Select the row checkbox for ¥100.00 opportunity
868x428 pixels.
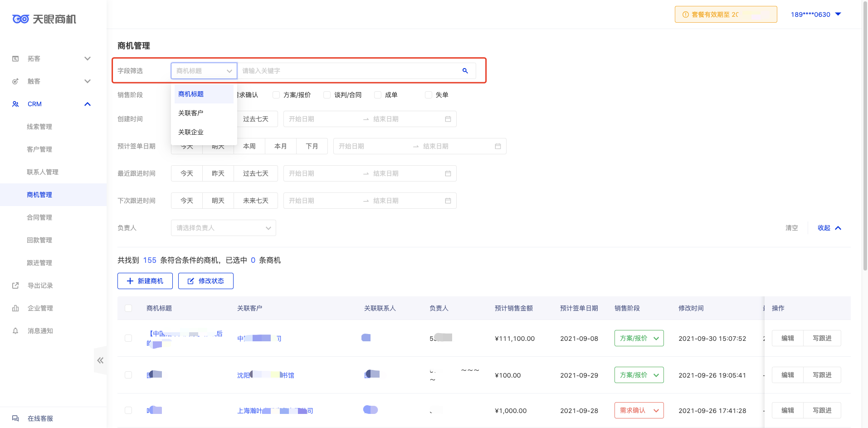tap(128, 375)
